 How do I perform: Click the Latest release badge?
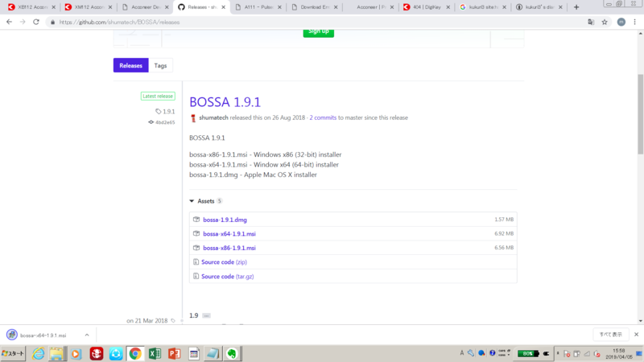158,96
